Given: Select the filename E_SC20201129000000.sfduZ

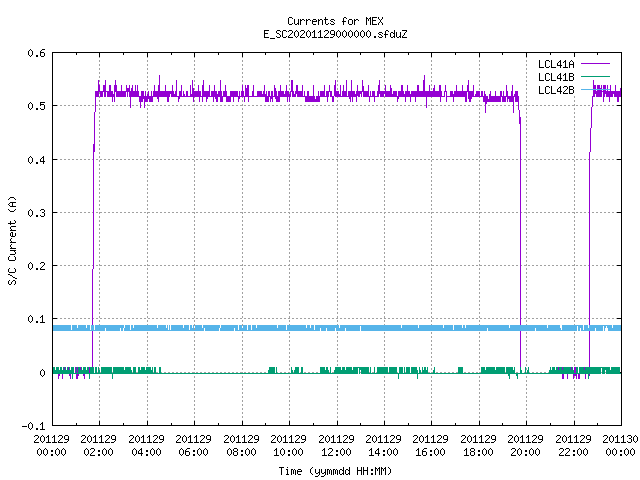Looking at the screenshot, I should [335, 34].
